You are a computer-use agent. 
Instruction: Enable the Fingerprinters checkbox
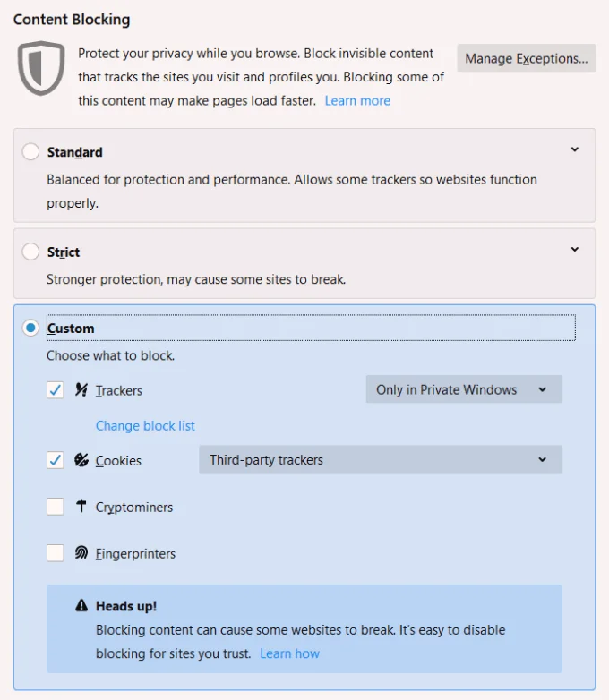tap(56, 553)
